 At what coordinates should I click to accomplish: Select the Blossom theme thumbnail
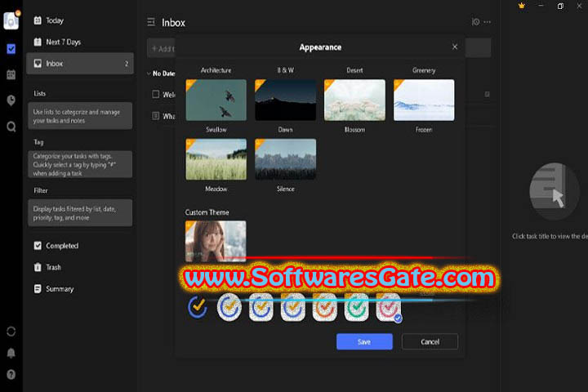[x=354, y=100]
